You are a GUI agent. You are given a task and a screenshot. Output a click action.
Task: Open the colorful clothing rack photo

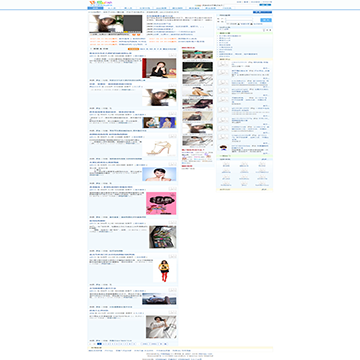click(x=163, y=237)
